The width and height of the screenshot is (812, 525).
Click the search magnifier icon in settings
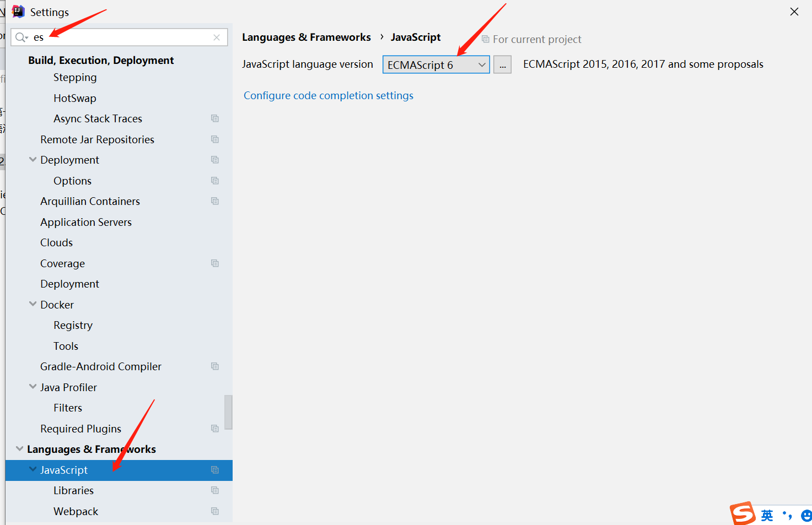pyautogui.click(x=21, y=37)
